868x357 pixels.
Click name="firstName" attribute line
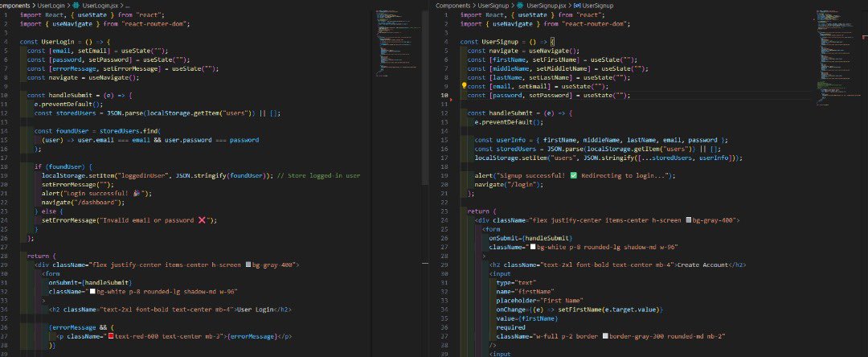click(526, 292)
